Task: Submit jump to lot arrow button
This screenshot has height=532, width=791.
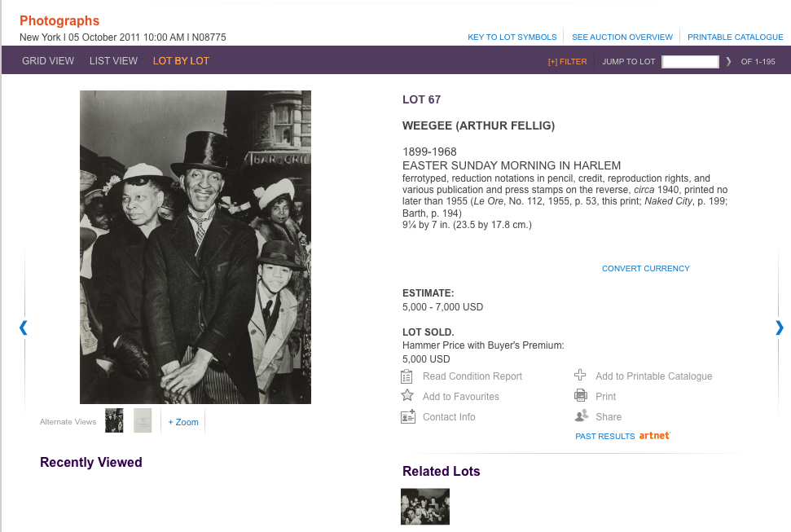Action: [x=729, y=61]
